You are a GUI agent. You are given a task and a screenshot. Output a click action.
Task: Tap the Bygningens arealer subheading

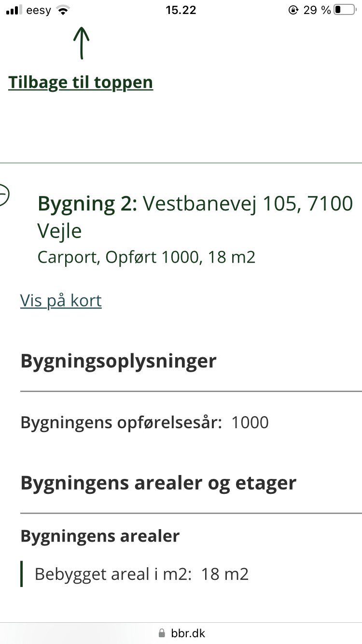pos(100,536)
